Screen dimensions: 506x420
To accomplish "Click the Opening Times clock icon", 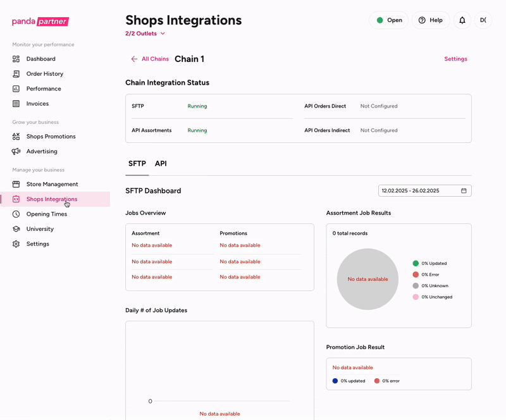I will tap(16, 214).
